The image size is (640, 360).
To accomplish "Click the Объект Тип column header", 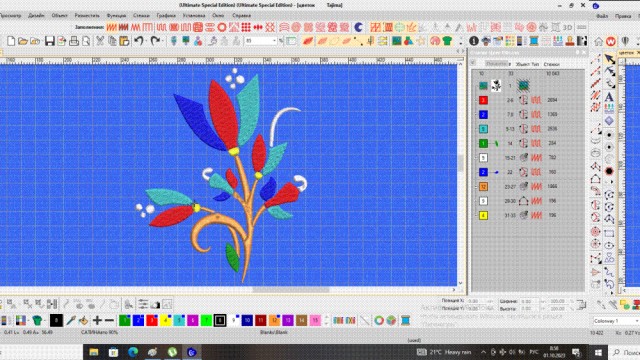I will pos(527,64).
